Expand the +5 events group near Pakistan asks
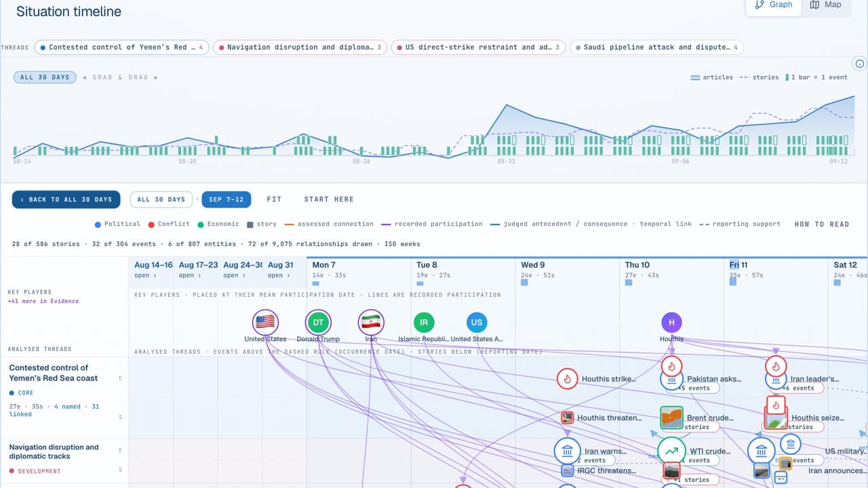This screenshot has height=488, width=868. pyautogui.click(x=693, y=388)
